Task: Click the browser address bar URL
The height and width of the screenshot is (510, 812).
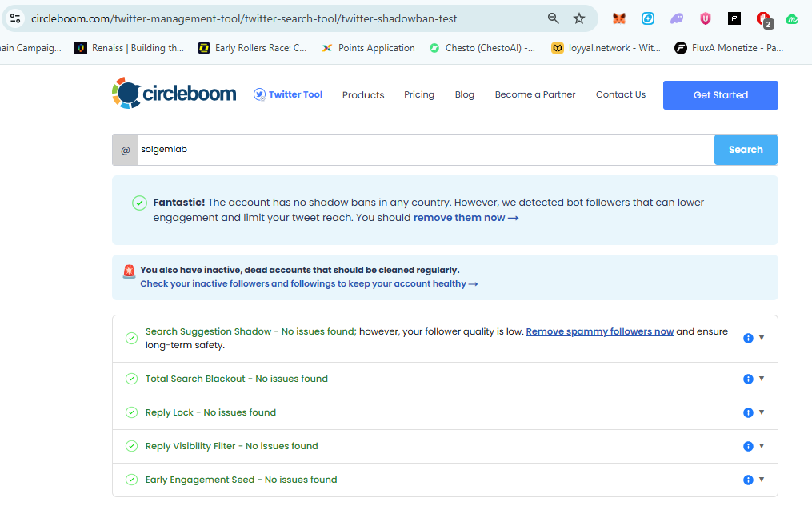Action: [x=244, y=18]
